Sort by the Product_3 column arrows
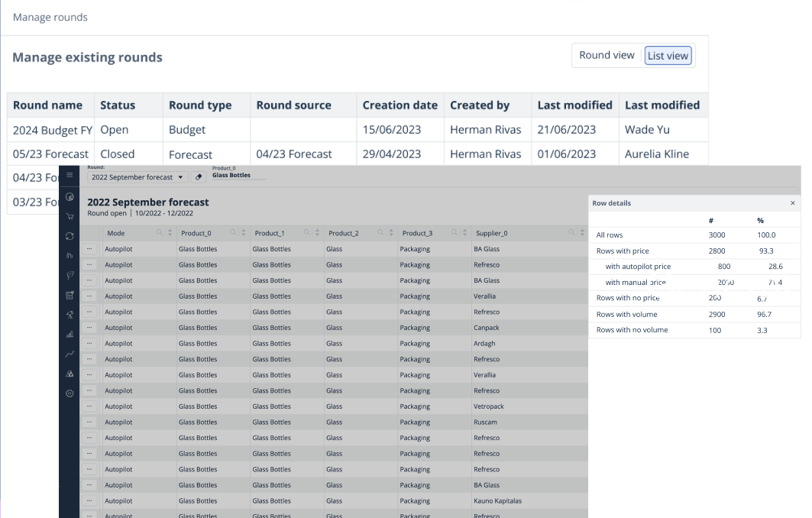 point(464,233)
